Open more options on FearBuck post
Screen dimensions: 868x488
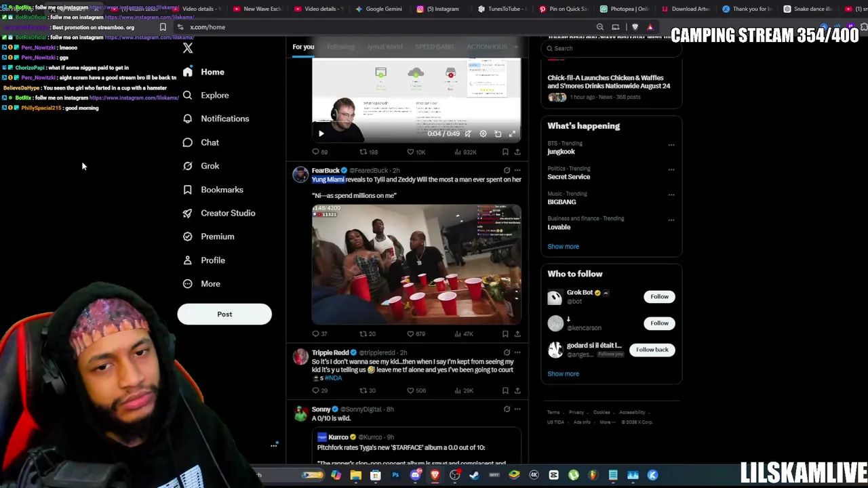pos(517,171)
